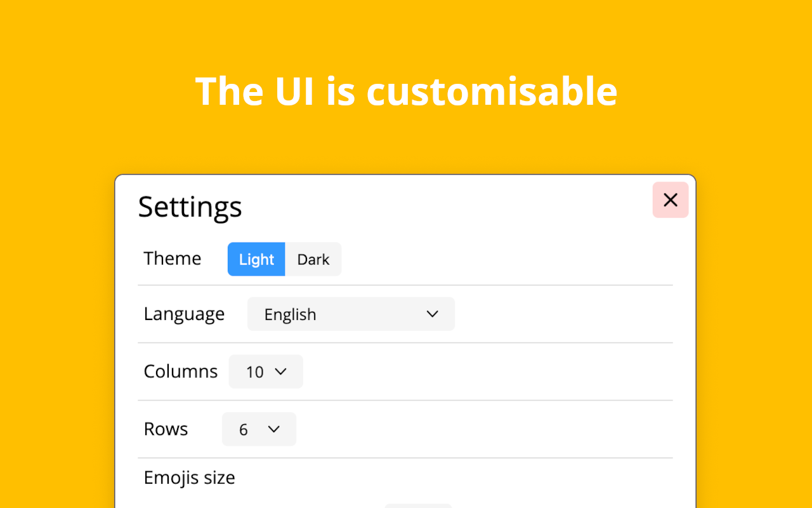The height and width of the screenshot is (508, 812).
Task: Click the chevron arrow beside Columns value 10
Action: click(280, 371)
